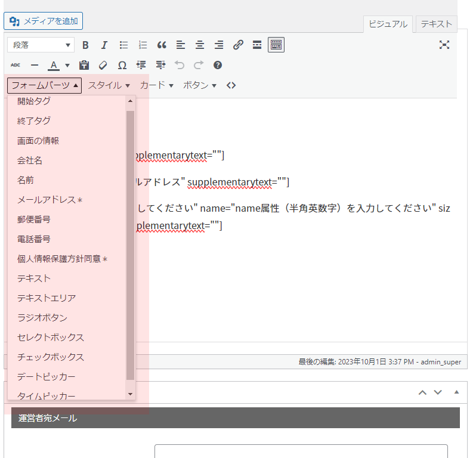The image size is (476, 458).
Task: Choose ラジオボタン in the dropdown list
Action: [x=42, y=318]
